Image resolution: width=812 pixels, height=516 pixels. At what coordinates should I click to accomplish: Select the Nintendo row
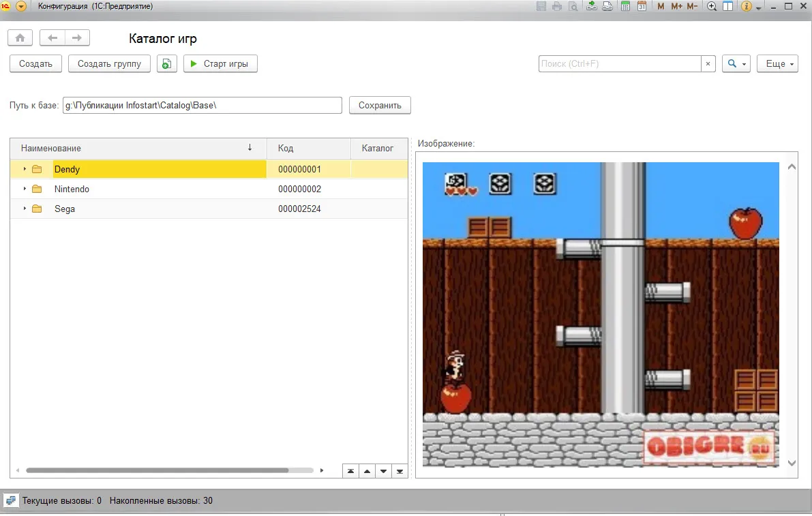click(209, 189)
